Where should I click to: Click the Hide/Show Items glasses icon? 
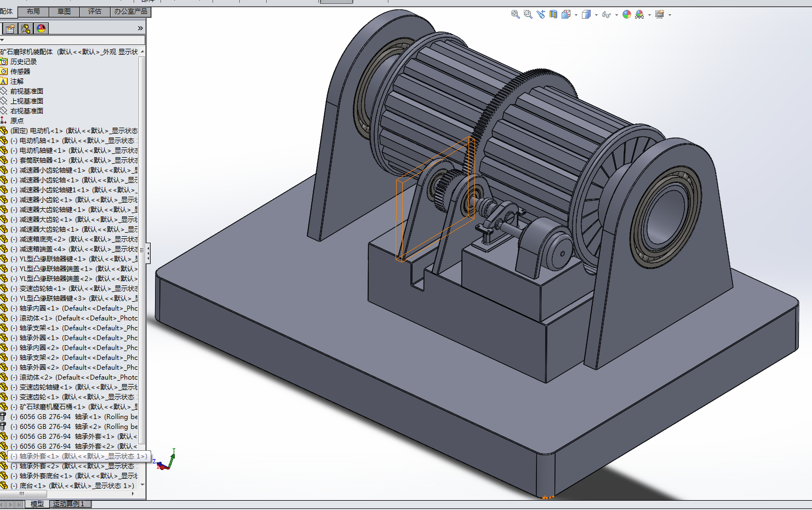[x=605, y=15]
